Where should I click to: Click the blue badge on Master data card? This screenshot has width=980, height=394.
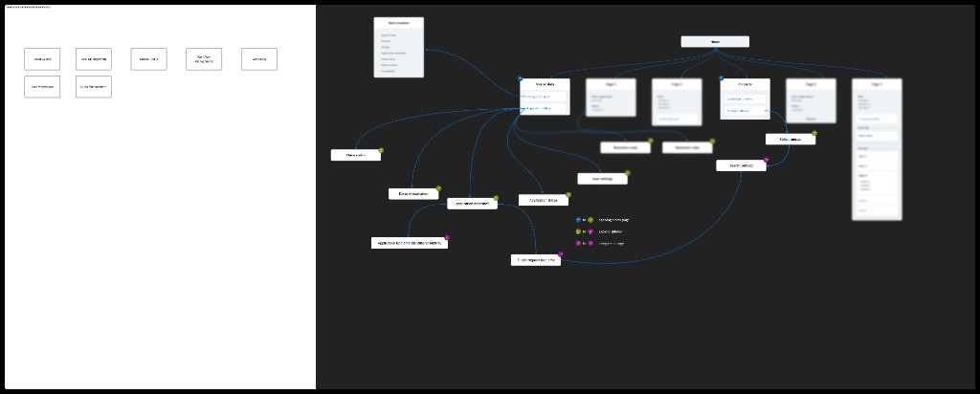520,78
